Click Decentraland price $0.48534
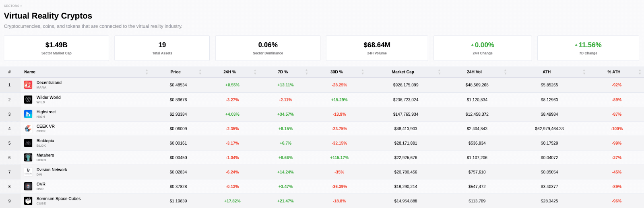644x208 pixels. point(178,85)
